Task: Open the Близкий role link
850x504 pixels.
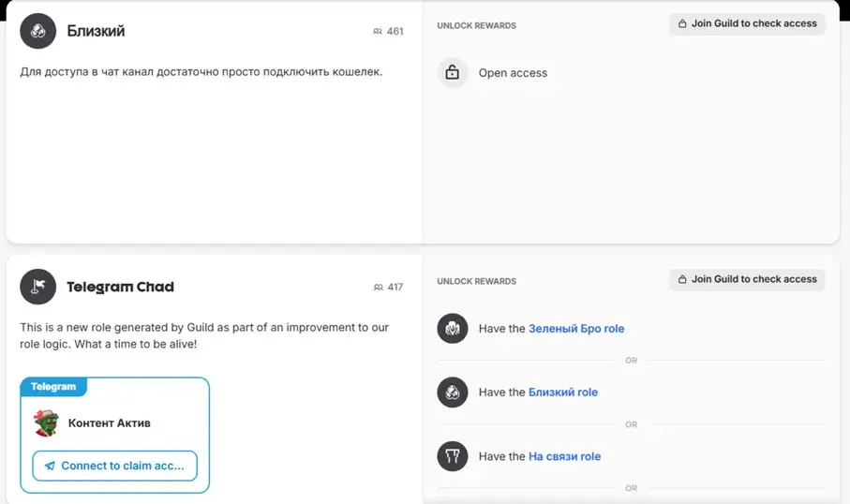Action: point(563,393)
